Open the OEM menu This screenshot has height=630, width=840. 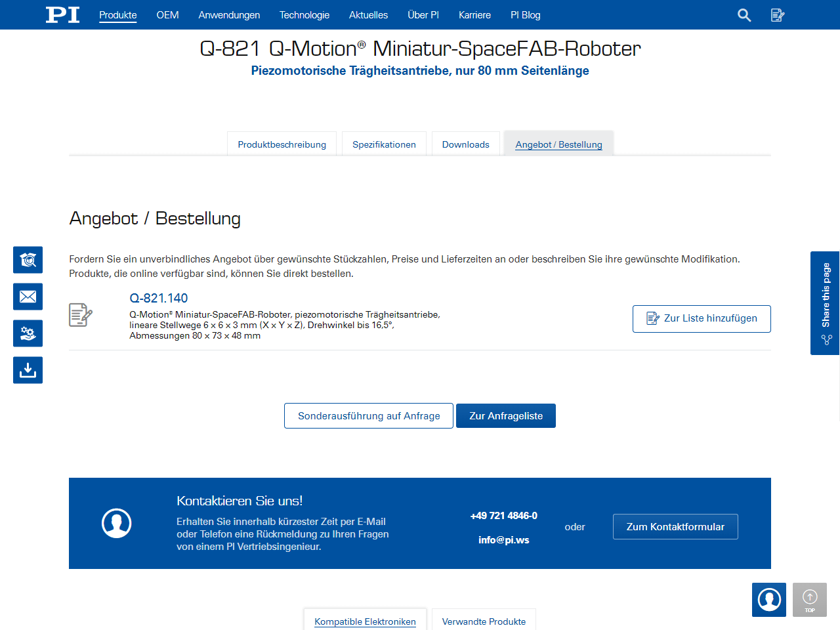tap(167, 15)
